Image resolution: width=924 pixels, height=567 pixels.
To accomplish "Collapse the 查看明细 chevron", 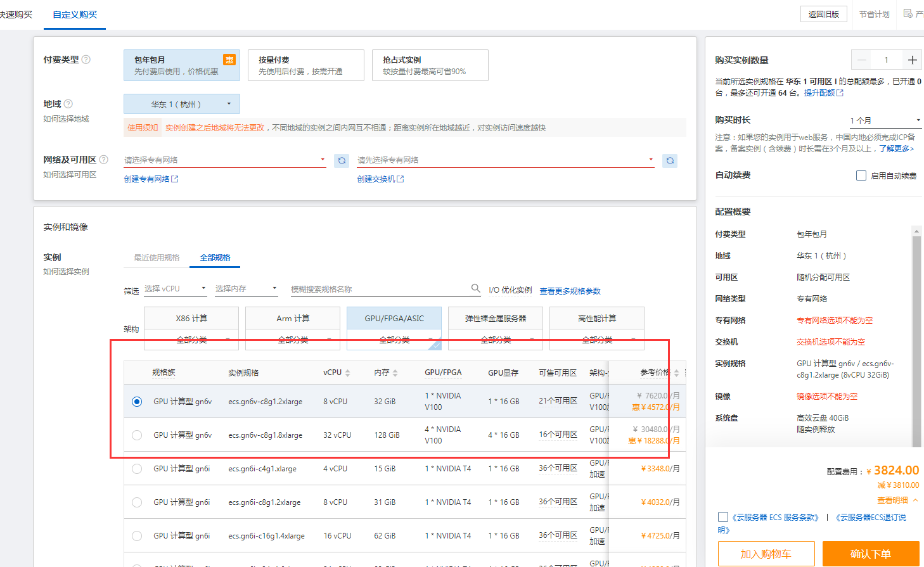I will click(915, 500).
